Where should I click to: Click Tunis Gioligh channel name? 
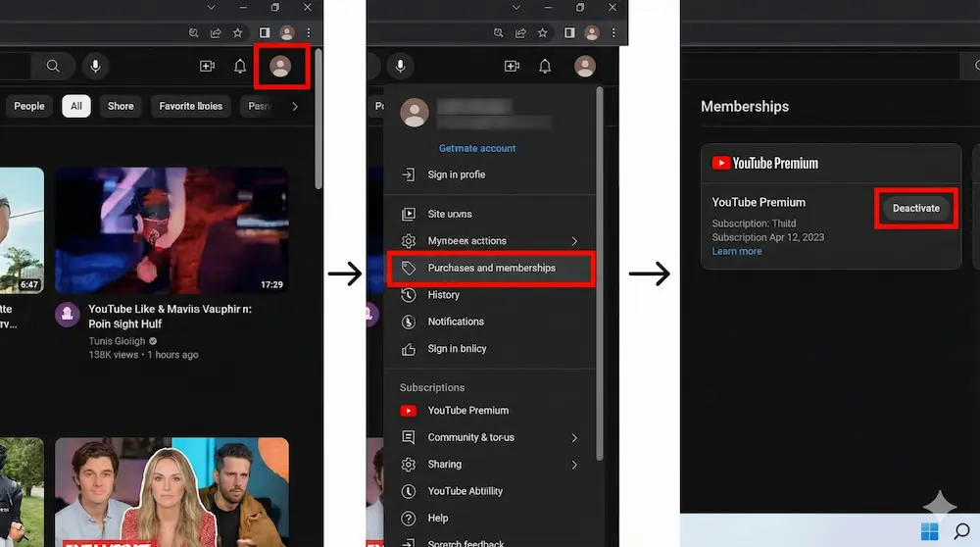pyautogui.click(x=117, y=341)
